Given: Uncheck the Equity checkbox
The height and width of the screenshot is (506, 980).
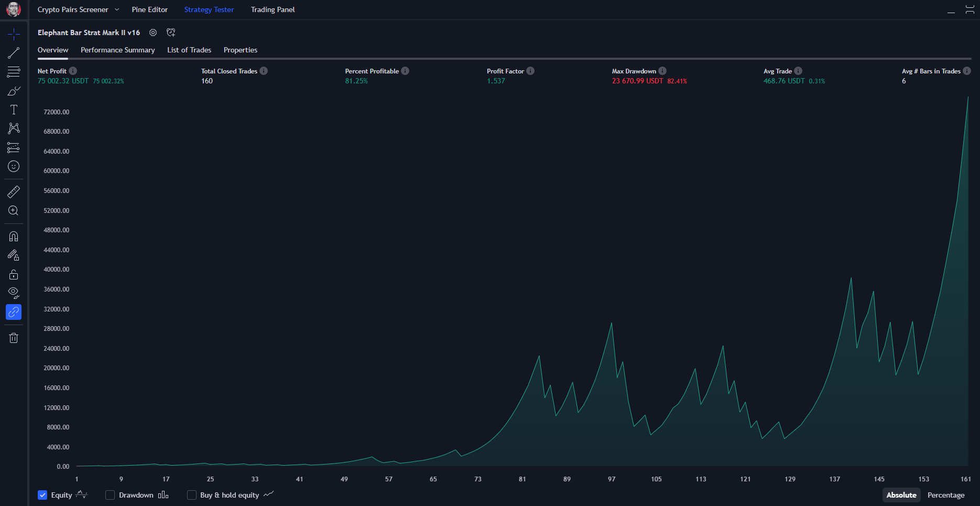Looking at the screenshot, I should 43,495.
